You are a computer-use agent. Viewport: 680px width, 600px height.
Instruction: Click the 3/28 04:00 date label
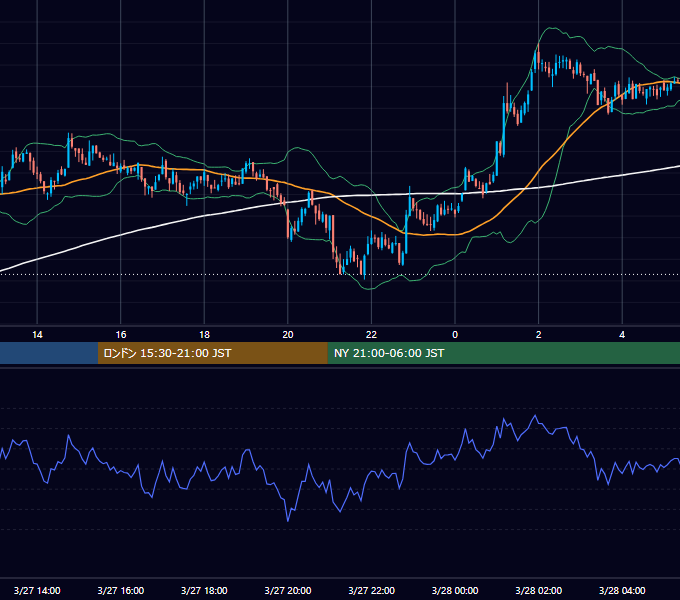pyautogui.click(x=622, y=590)
